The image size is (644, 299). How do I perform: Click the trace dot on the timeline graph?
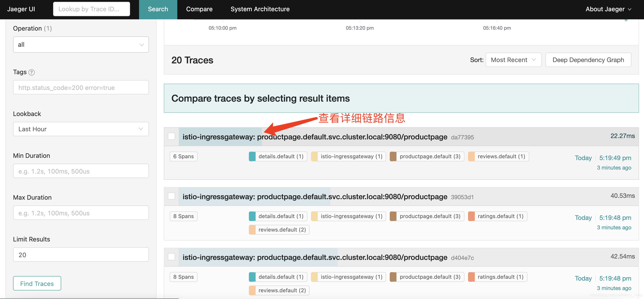coord(626,20)
